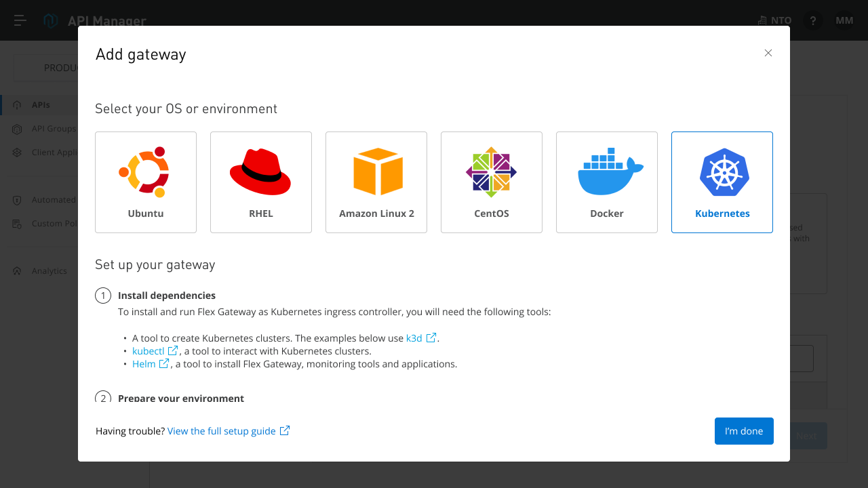Open the kubectl documentation link
Screen dimensions: 868x488
149,351
